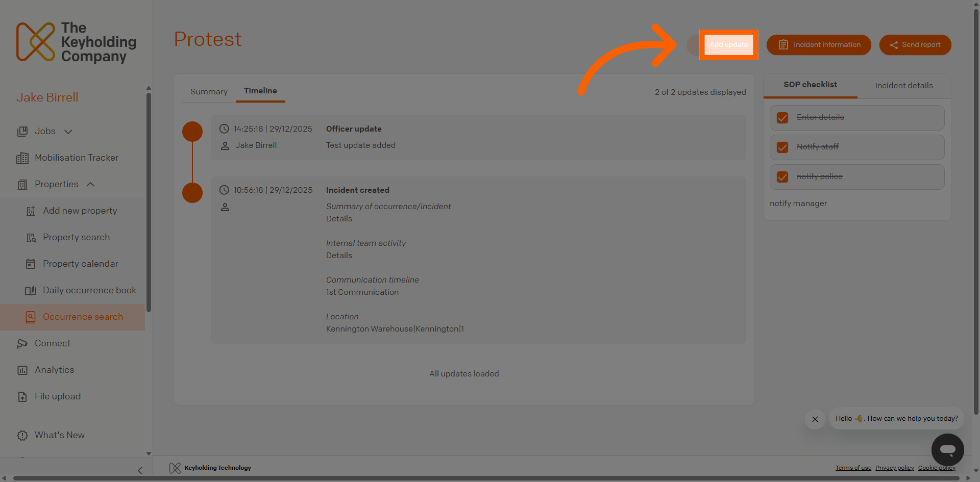Click the What's New badge icon
Screen dimensions: 980x482
point(22,436)
